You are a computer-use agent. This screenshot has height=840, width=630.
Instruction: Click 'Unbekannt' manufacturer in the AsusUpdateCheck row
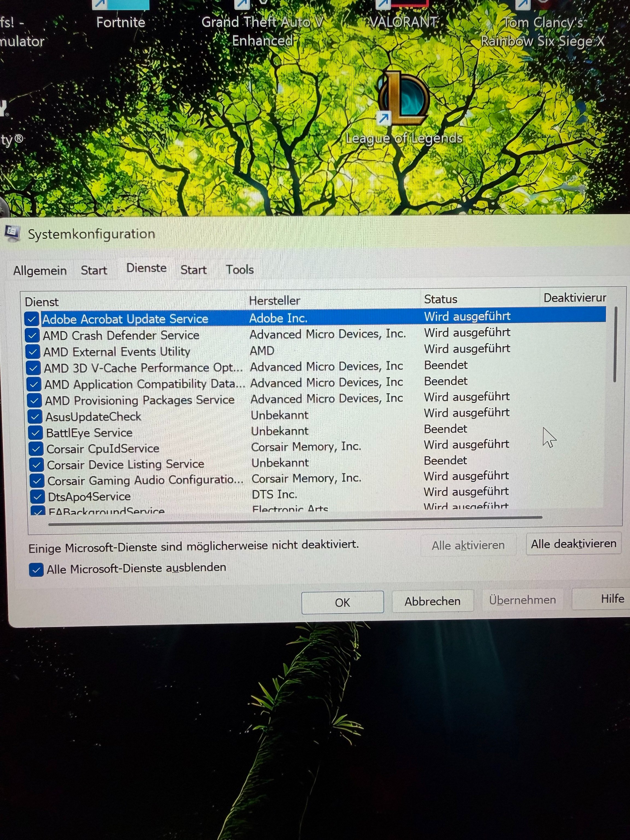pyautogui.click(x=279, y=415)
